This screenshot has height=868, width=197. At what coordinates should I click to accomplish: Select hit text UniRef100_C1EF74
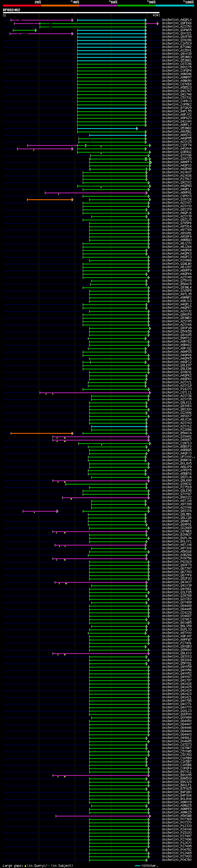pyautogui.click(x=177, y=145)
